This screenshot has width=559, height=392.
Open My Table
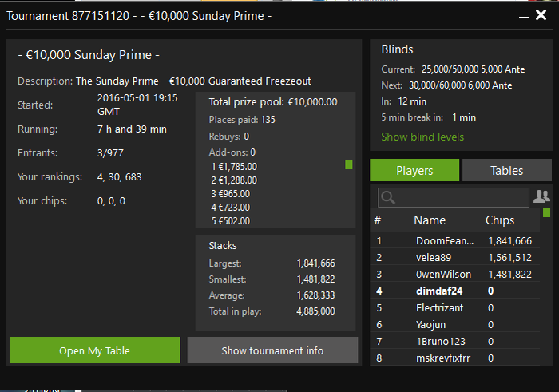click(94, 350)
